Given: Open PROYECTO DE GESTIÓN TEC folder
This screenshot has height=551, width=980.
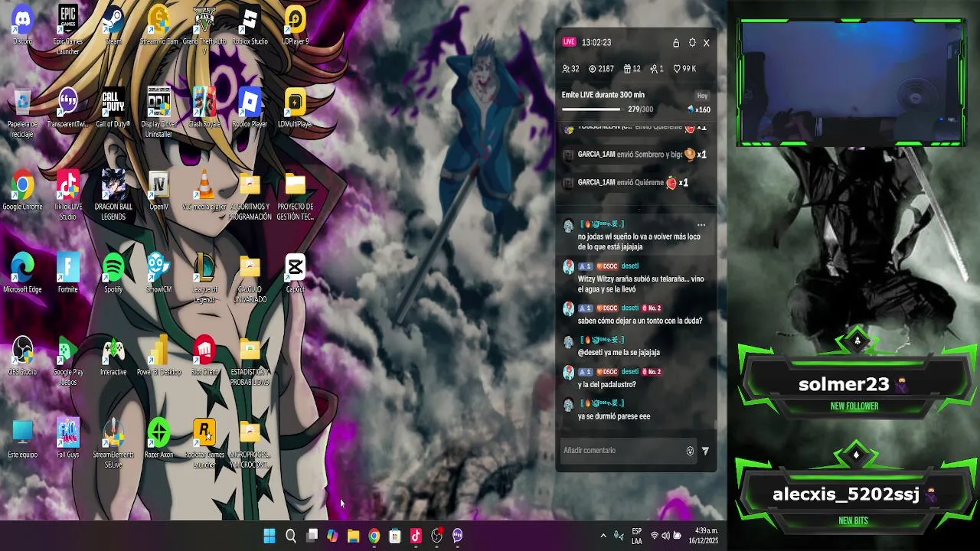Looking at the screenshot, I should 295,196.
